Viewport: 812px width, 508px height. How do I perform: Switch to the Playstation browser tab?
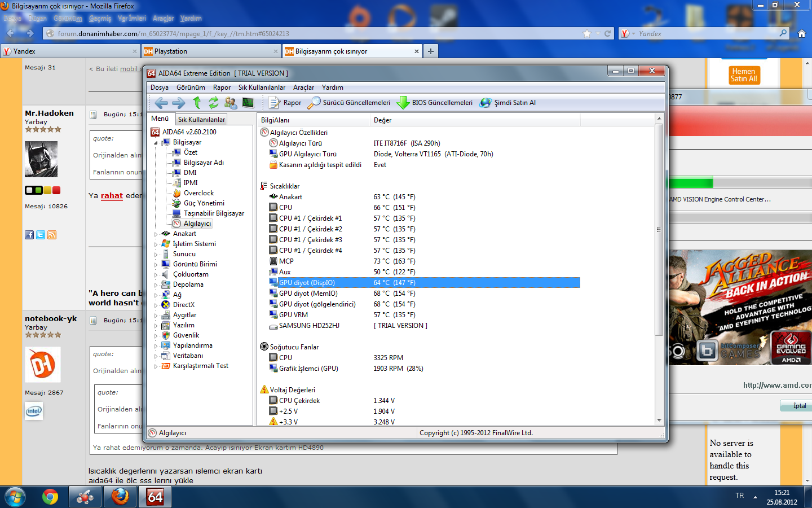click(211, 51)
